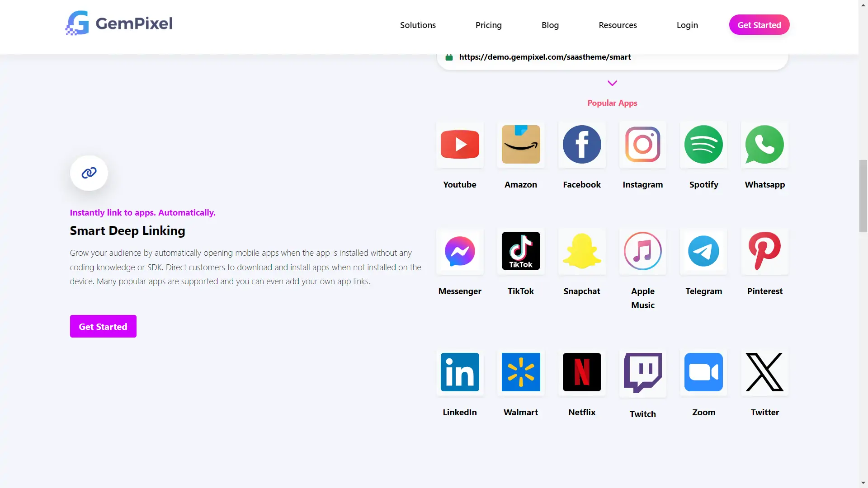Click the Login link
The image size is (868, 488).
point(687,25)
